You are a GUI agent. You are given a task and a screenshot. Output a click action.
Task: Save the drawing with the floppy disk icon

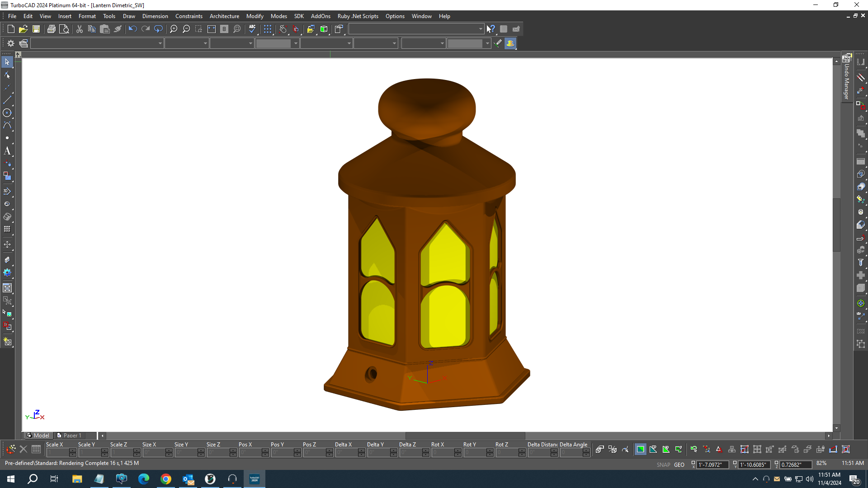pyautogui.click(x=36, y=29)
